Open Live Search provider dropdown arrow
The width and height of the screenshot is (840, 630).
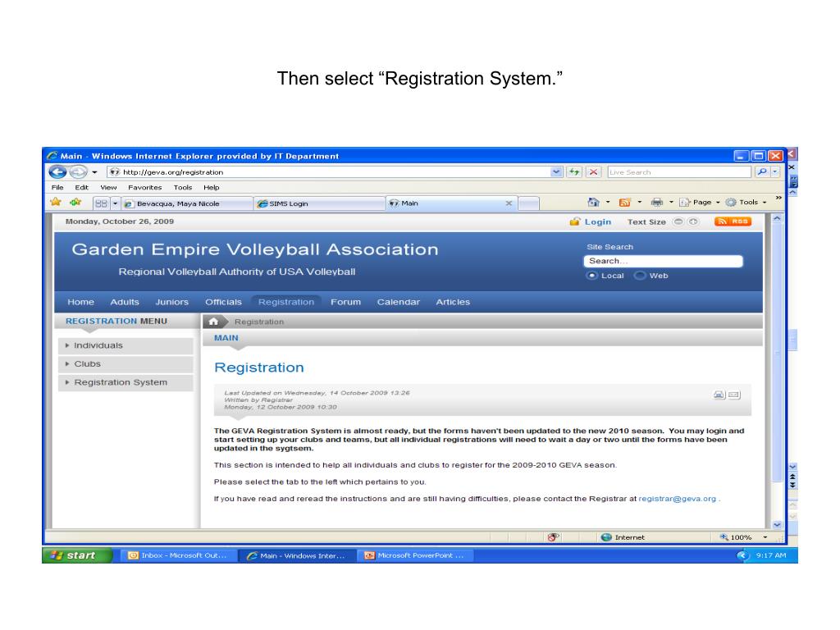click(x=775, y=172)
